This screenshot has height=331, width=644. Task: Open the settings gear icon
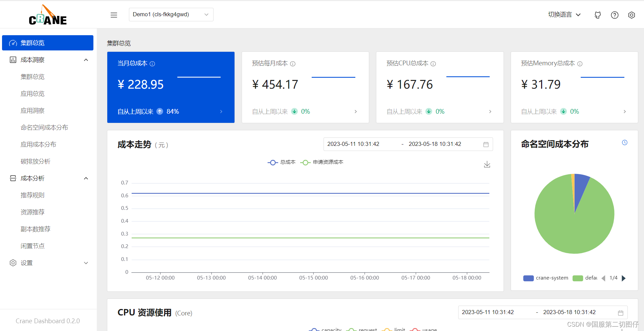(x=631, y=15)
